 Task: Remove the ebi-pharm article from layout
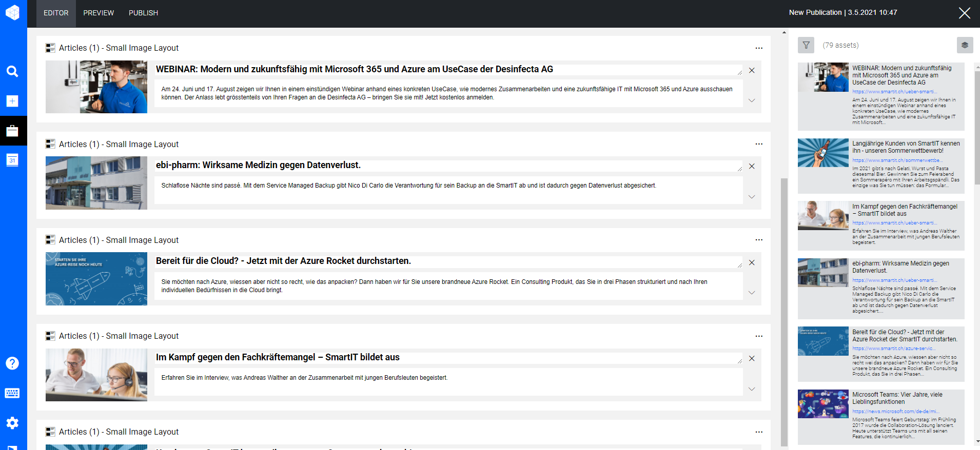tap(752, 166)
